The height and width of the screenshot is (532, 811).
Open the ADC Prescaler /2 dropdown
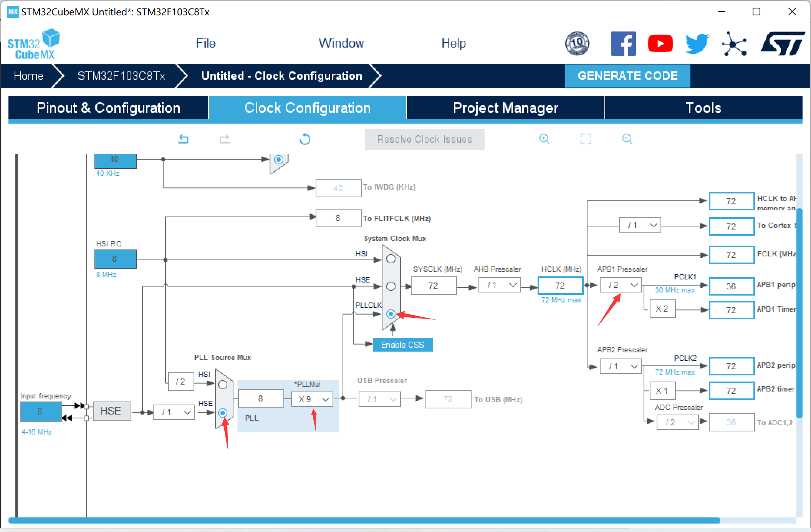[678, 422]
